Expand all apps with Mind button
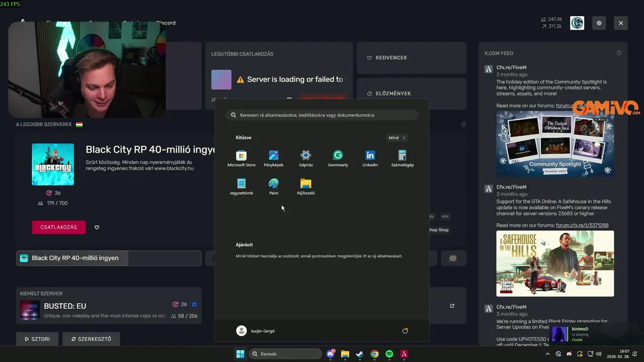Image resolution: width=644 pixels, height=362 pixels. 397,138
